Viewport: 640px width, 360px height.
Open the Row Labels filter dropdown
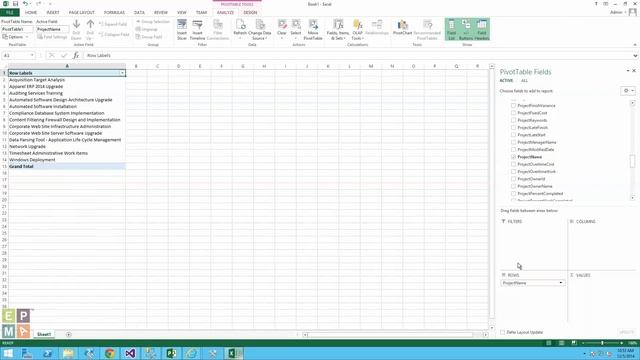click(122, 73)
